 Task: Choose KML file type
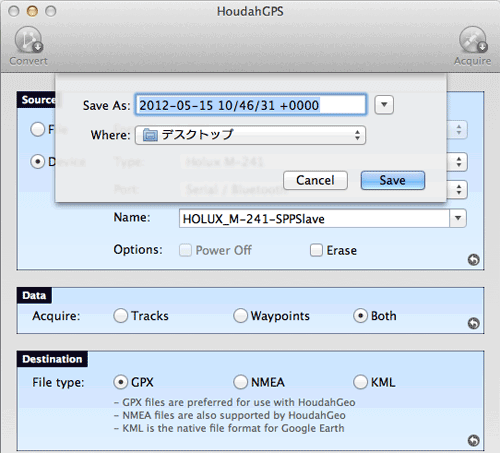point(360,382)
